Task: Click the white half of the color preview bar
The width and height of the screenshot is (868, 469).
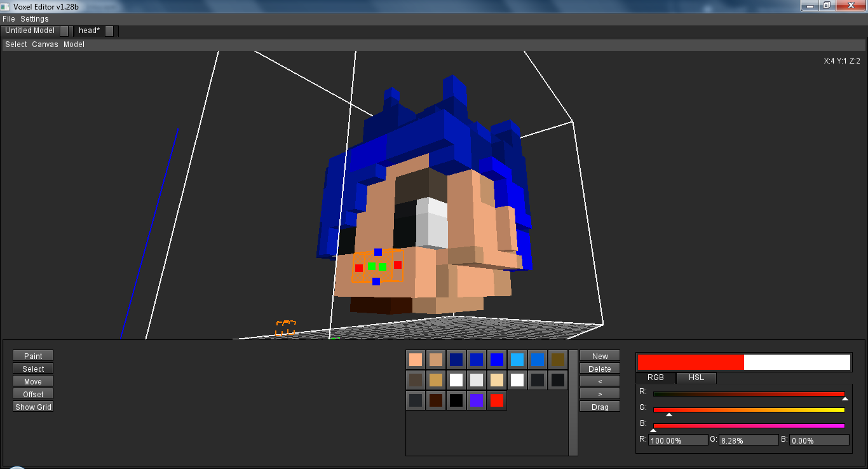Action: (797, 362)
